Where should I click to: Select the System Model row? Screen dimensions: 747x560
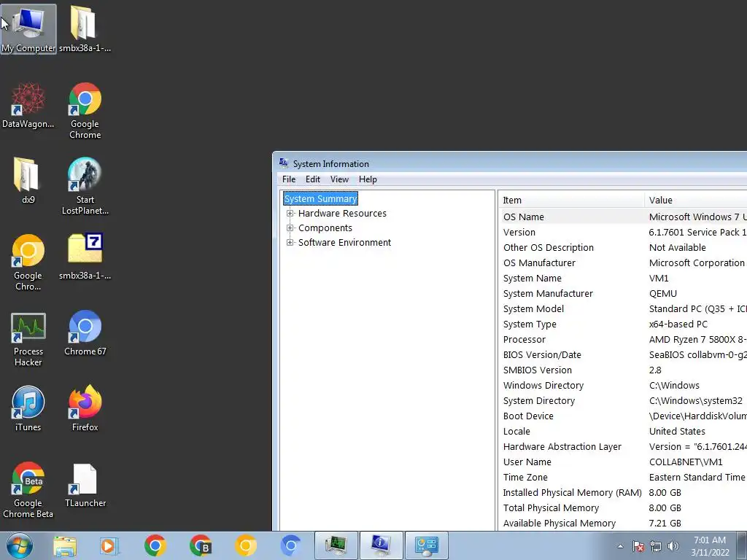click(x=623, y=308)
